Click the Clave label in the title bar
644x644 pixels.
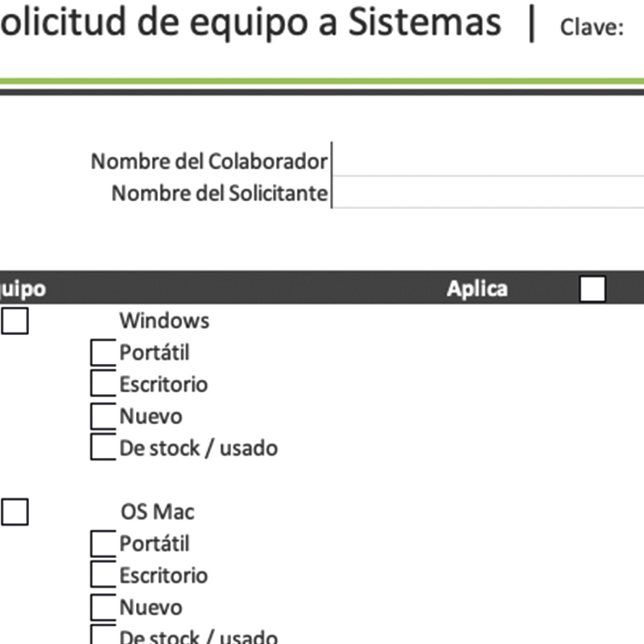click(x=592, y=28)
